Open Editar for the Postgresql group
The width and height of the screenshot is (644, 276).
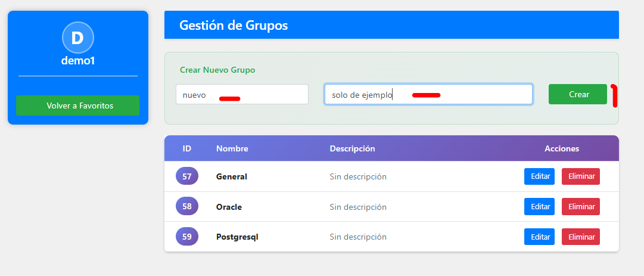tap(539, 237)
